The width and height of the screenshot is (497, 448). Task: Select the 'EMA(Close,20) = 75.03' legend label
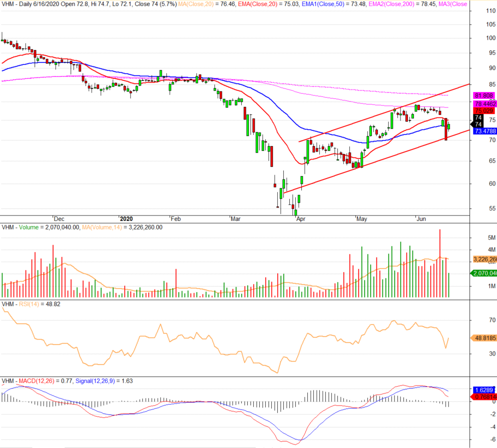268,4
